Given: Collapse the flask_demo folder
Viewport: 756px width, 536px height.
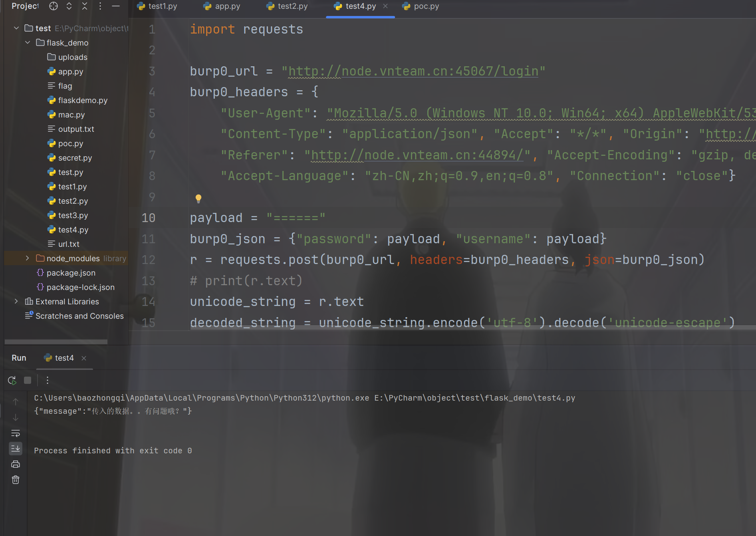Looking at the screenshot, I should (28, 42).
